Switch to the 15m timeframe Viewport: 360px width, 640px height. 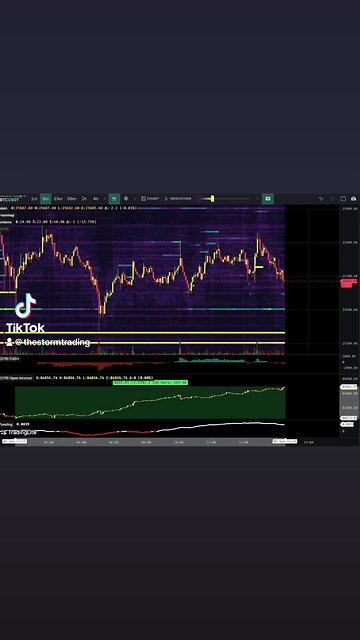click(58, 199)
